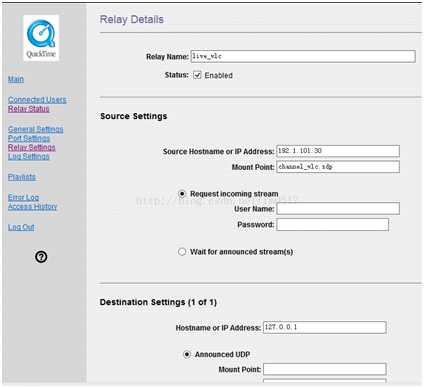
Task: Open Access History link
Action: (x=32, y=206)
